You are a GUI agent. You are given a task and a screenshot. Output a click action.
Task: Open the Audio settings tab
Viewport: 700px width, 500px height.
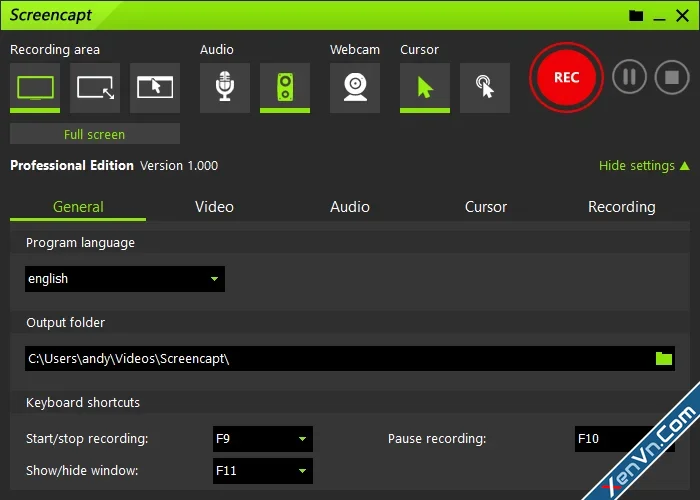350,207
